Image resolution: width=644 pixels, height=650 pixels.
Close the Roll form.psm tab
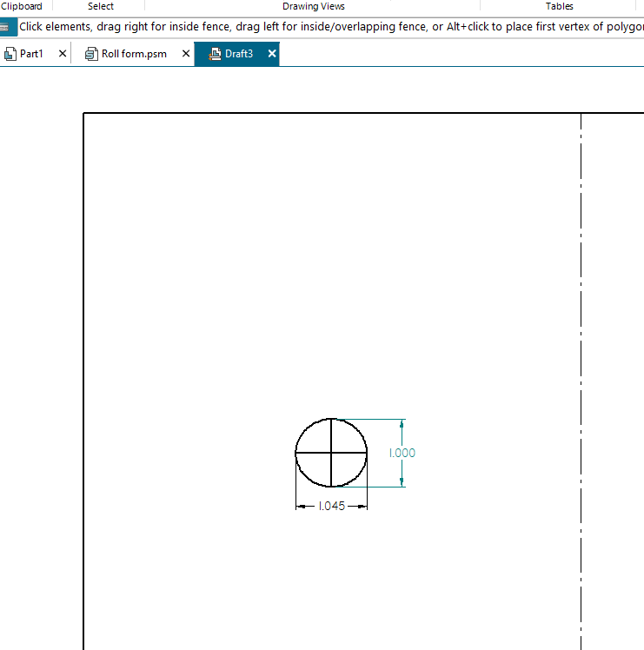click(x=186, y=54)
